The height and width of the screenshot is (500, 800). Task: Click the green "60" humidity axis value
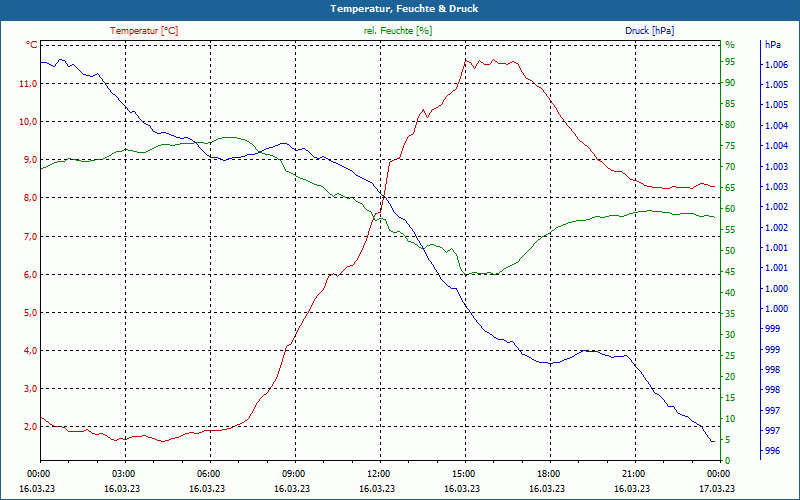click(x=730, y=208)
